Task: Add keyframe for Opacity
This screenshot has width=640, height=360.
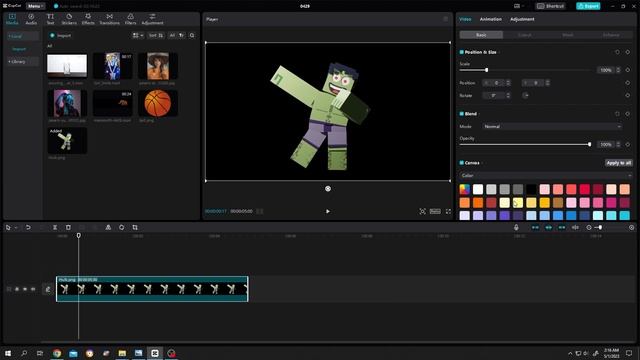Action: coord(628,144)
